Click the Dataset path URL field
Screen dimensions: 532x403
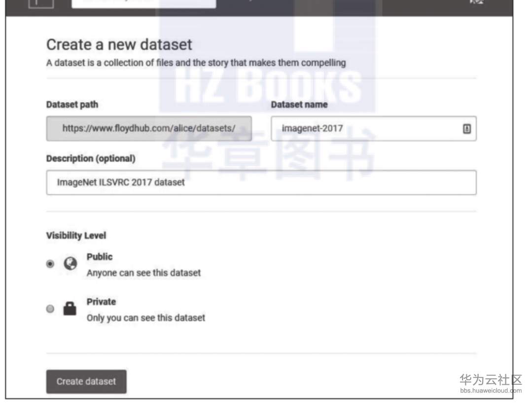point(149,129)
